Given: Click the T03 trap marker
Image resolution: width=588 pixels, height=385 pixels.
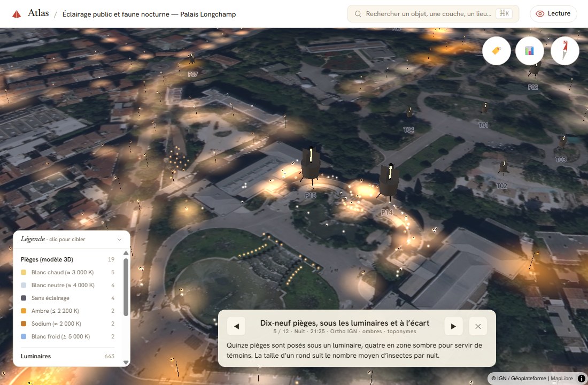Looking at the screenshot, I should (562, 142).
